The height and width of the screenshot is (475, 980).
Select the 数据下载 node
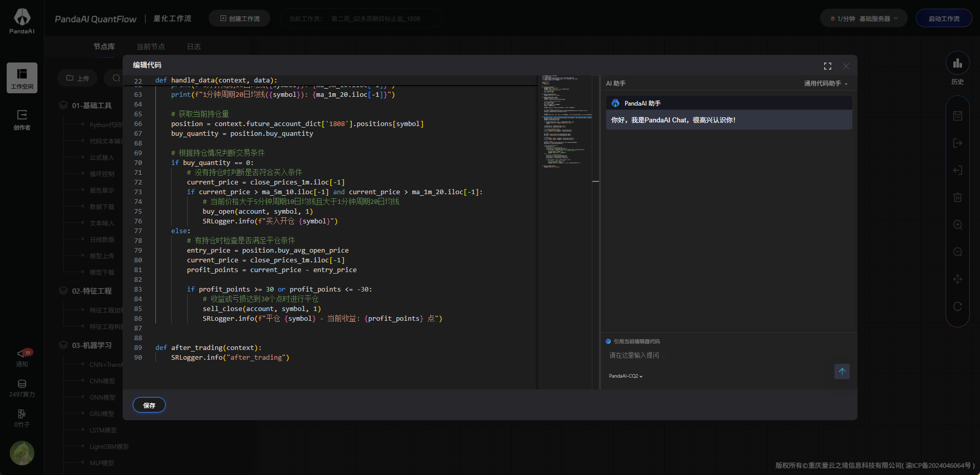click(x=102, y=207)
